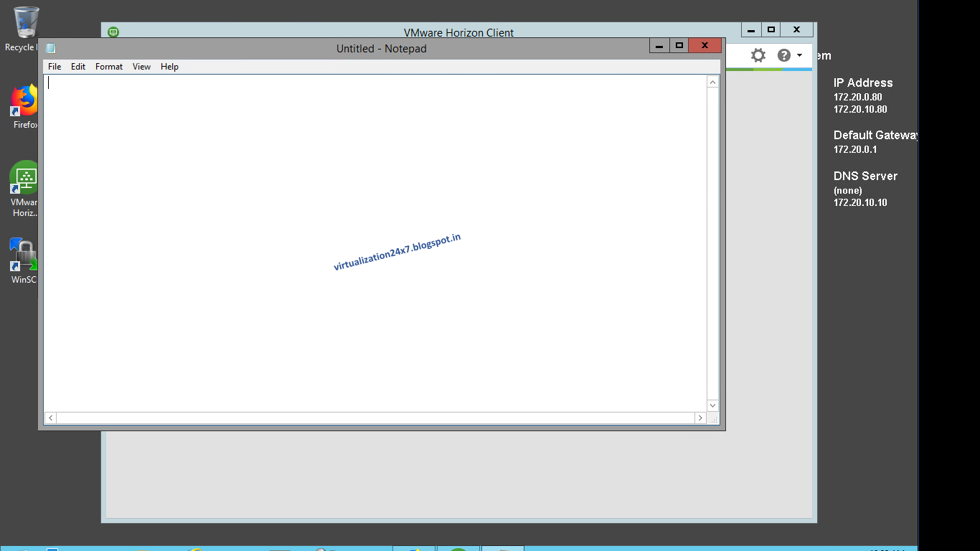980x551 pixels.
Task: Click the Notepad vertical scrollbar down arrow
Action: pyautogui.click(x=712, y=405)
